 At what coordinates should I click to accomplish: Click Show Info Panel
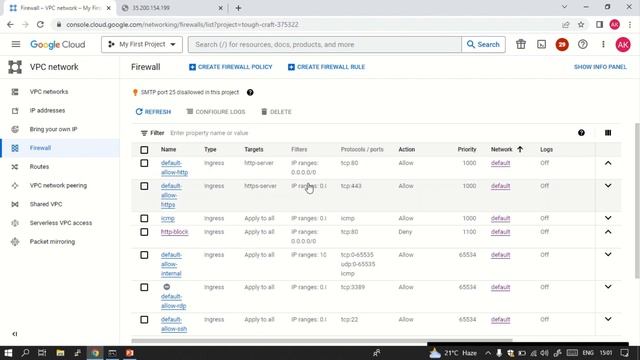click(x=600, y=67)
